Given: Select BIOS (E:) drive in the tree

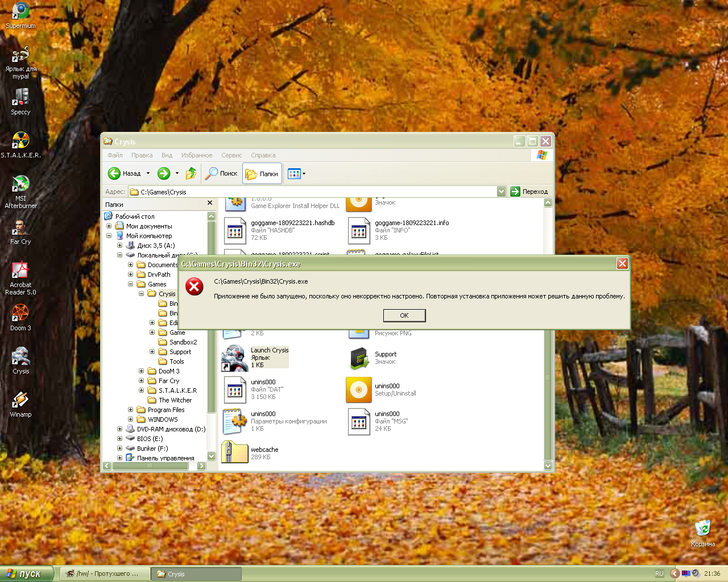Looking at the screenshot, I should coord(144,439).
